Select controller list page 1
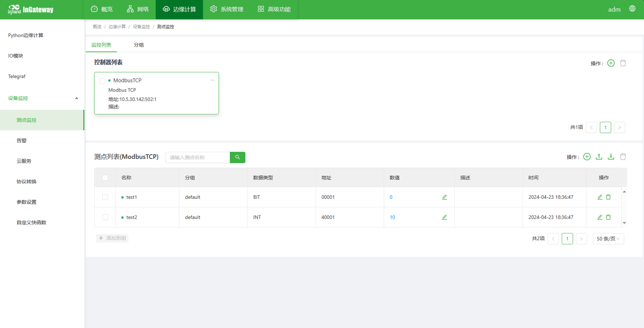The width and height of the screenshot is (644, 328). click(x=605, y=128)
